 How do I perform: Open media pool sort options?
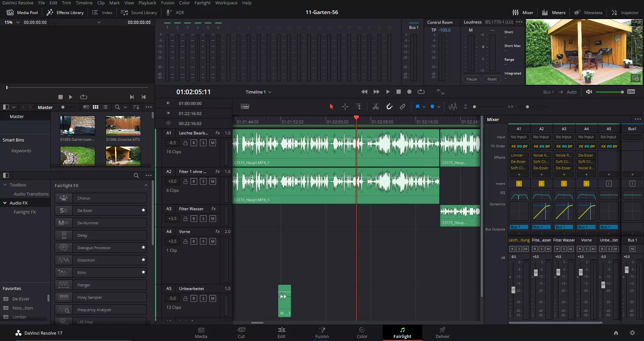point(136,107)
